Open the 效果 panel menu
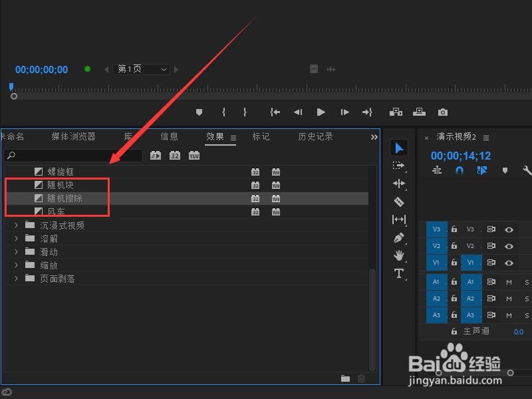This screenshot has height=399, width=532. coord(233,138)
